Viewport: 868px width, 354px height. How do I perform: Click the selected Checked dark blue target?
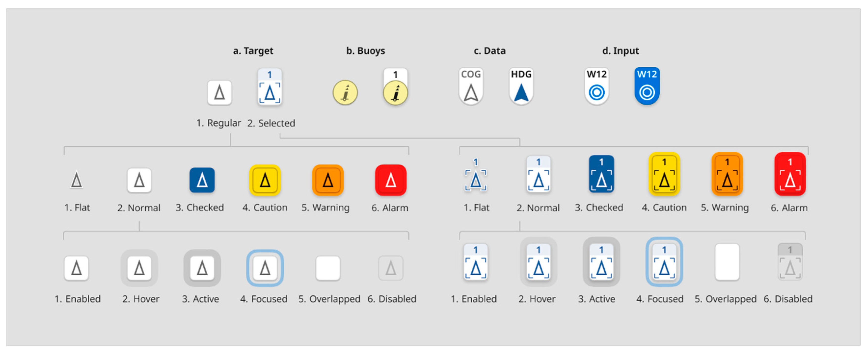click(601, 174)
